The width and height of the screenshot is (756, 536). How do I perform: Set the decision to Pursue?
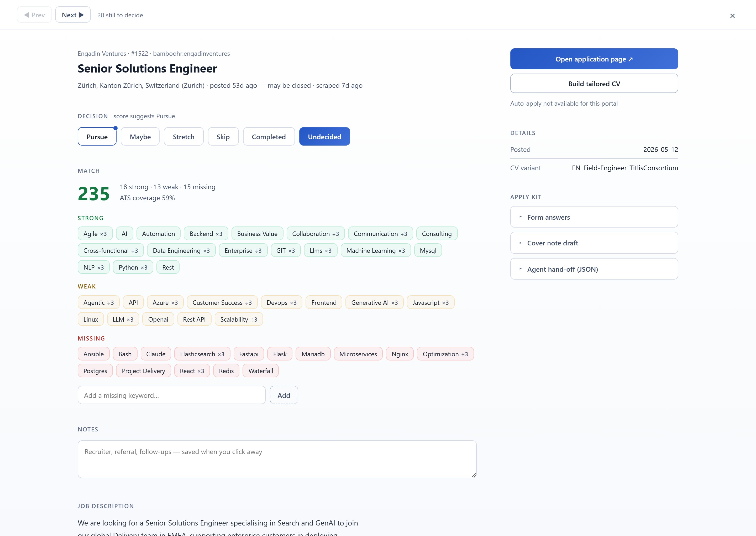[97, 137]
